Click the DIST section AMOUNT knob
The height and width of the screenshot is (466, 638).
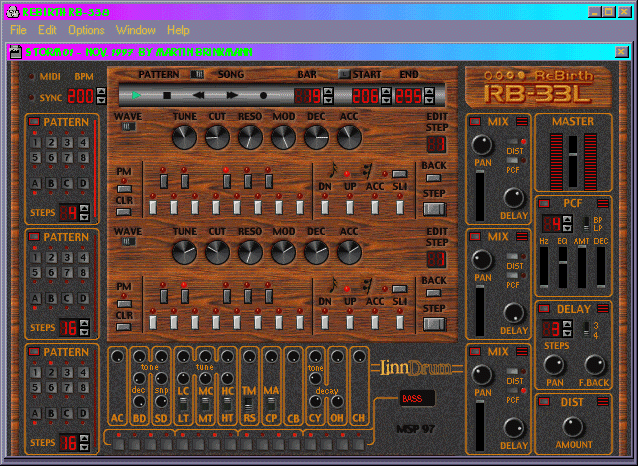[x=573, y=426]
